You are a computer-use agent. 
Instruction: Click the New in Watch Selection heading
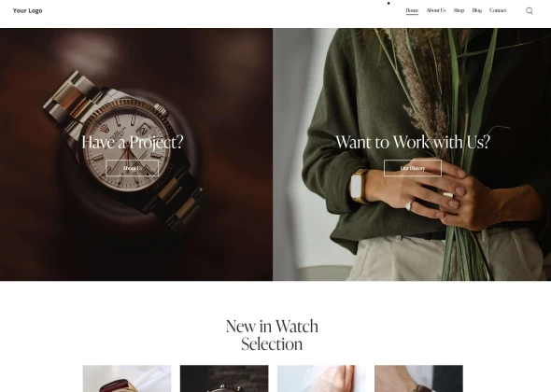272,335
